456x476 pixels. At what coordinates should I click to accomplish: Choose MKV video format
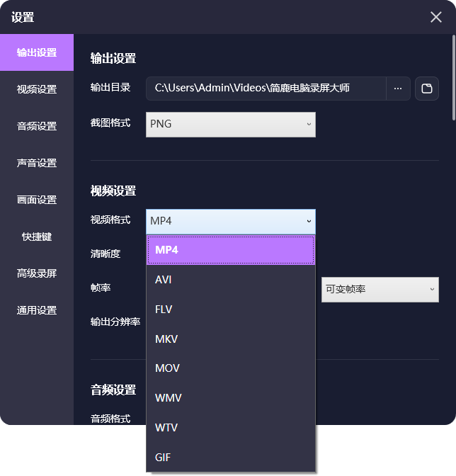tap(231, 339)
